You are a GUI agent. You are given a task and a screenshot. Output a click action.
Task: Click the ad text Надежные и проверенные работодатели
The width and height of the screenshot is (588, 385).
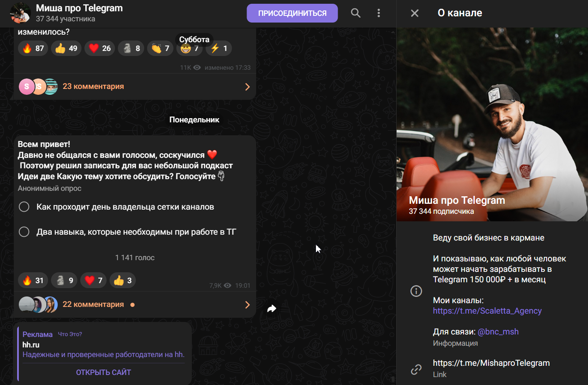(x=104, y=355)
